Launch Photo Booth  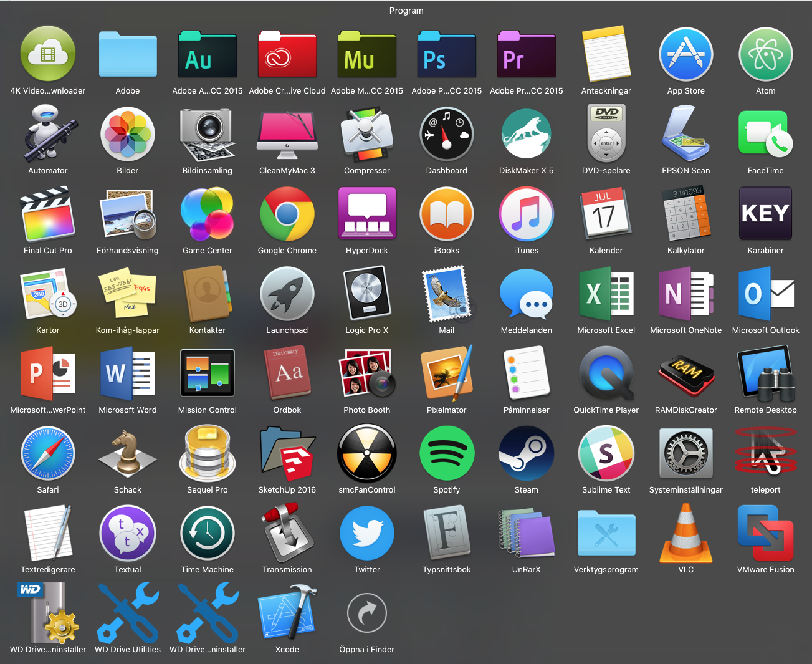click(x=367, y=373)
